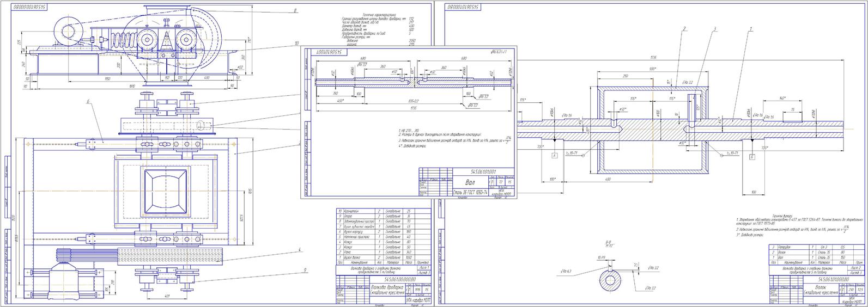Click the '10 P9' keyway dimension
Viewport: 868px width, 307px height.
pyautogui.click(x=600, y=256)
